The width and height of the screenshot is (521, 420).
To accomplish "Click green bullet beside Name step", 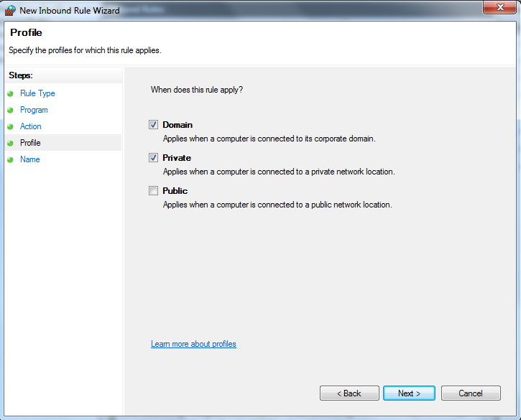I will click(10, 159).
